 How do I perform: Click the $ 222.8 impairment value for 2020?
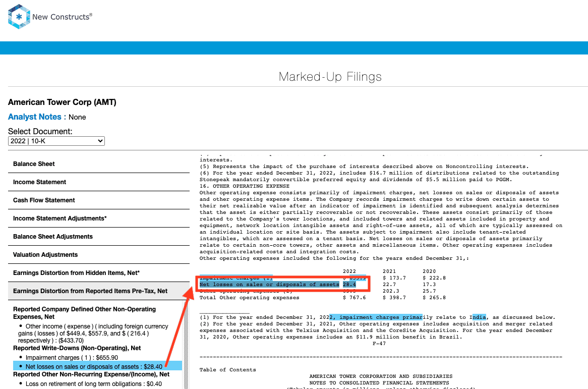[x=434, y=278]
